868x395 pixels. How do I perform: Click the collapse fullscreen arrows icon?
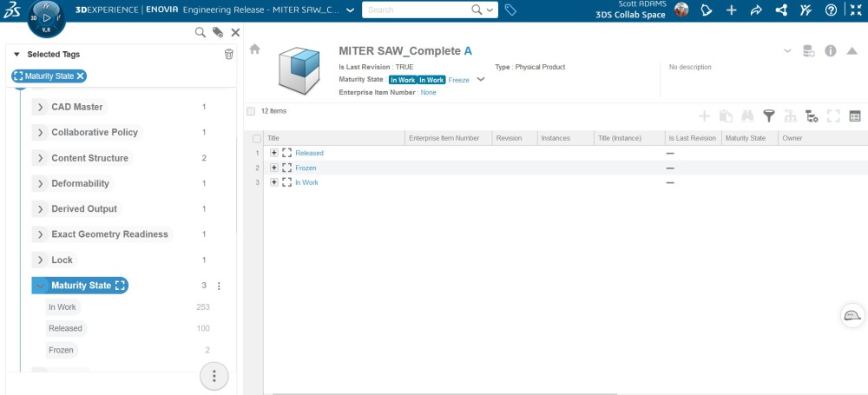pyautogui.click(x=856, y=10)
